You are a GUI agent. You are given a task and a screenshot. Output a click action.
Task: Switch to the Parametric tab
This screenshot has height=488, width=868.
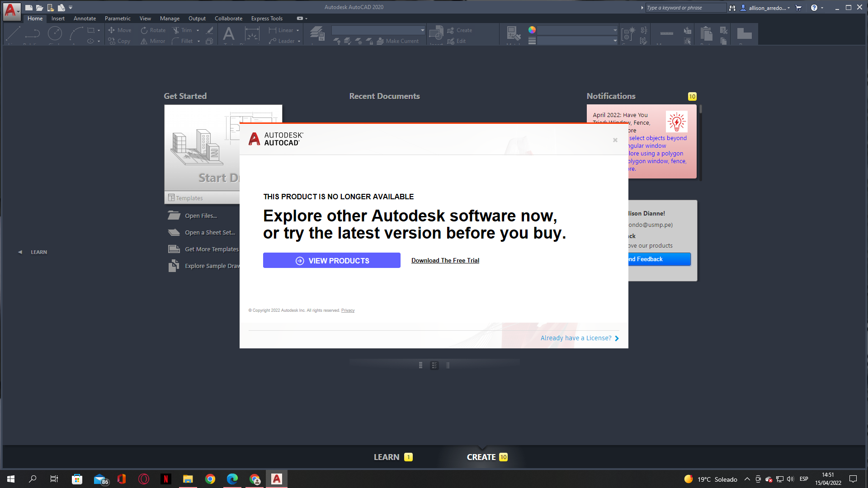coord(118,19)
